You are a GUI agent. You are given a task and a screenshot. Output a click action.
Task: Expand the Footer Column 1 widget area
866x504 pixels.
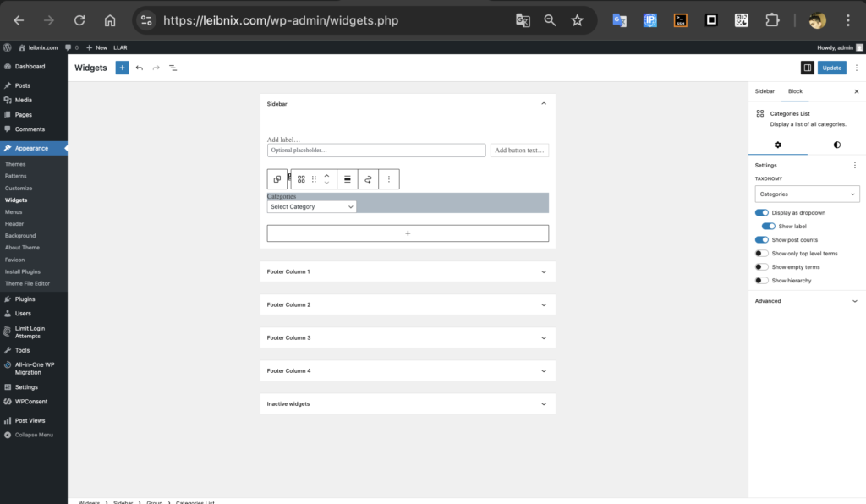[x=408, y=271]
